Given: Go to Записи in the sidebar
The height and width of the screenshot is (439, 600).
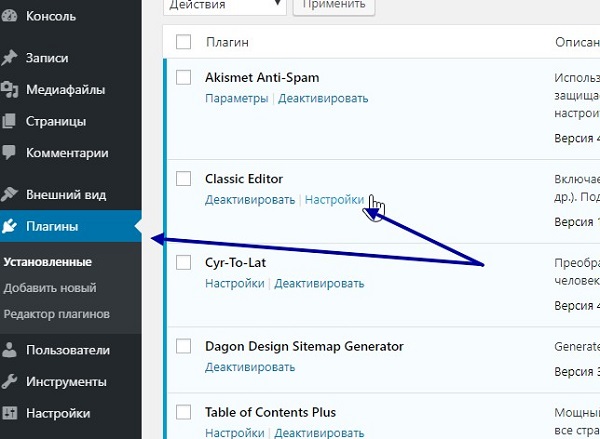Looking at the screenshot, I should pyautogui.click(x=47, y=58).
